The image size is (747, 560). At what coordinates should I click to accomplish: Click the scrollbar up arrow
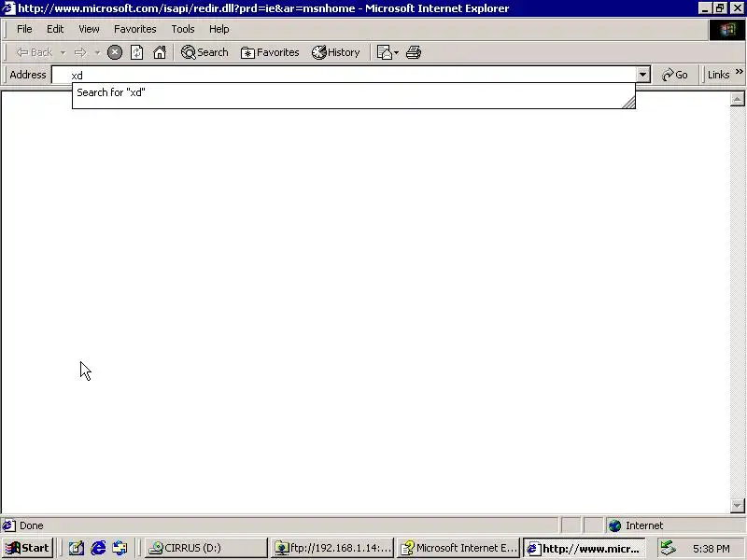click(737, 99)
